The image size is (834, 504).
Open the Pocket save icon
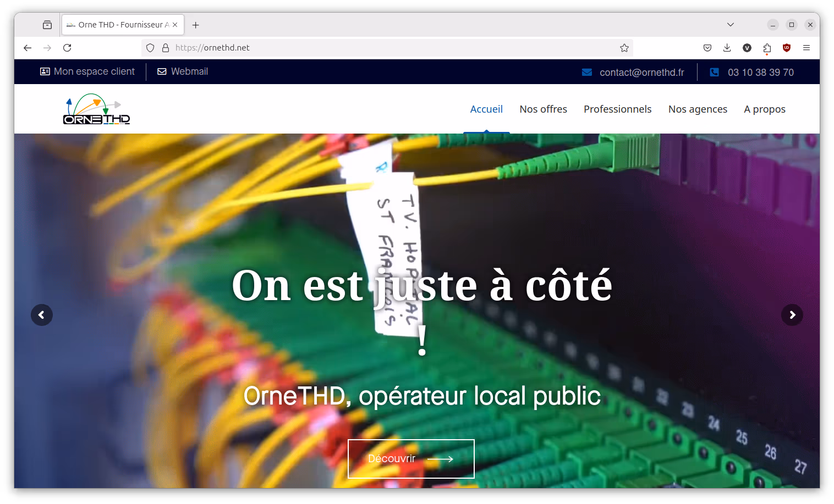(x=707, y=48)
